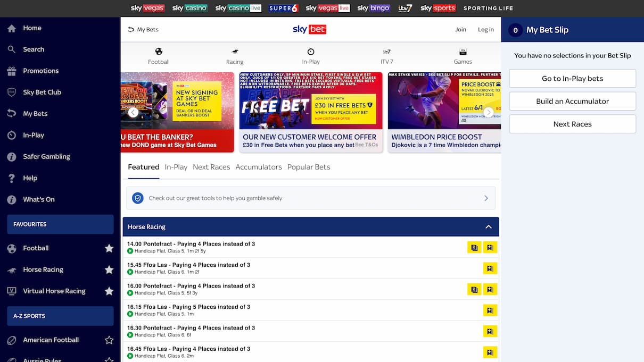Open the 16.00 Pontefract race row
644x362 pixels.
[x=311, y=289]
